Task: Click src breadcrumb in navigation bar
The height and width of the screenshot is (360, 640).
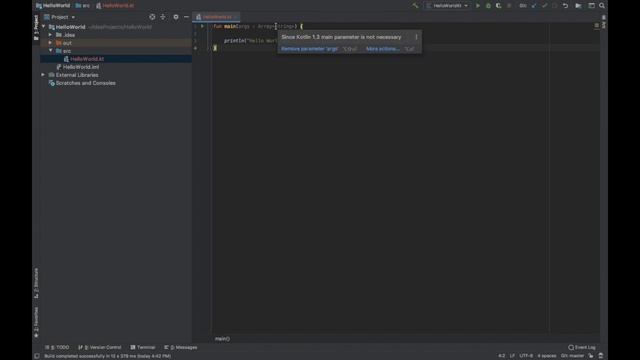Action: point(83,6)
